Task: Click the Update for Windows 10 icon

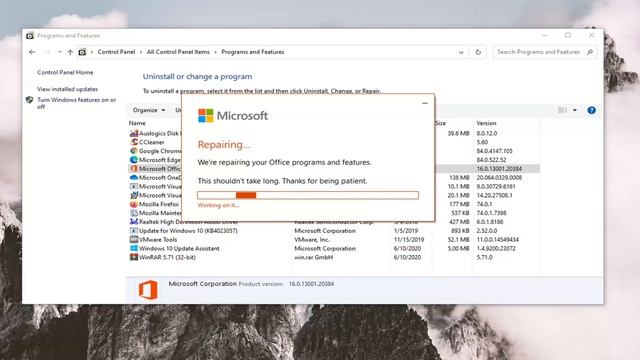Action: point(133,231)
